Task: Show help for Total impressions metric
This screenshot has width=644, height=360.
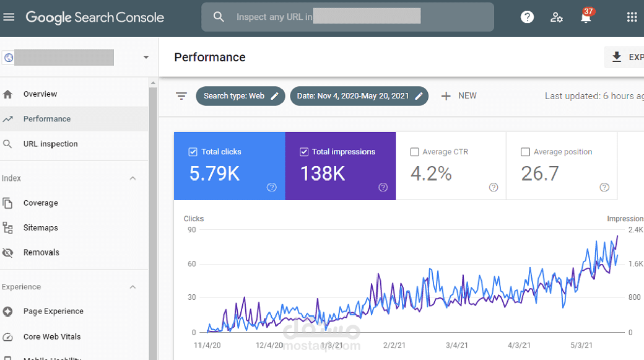Action: (383, 187)
